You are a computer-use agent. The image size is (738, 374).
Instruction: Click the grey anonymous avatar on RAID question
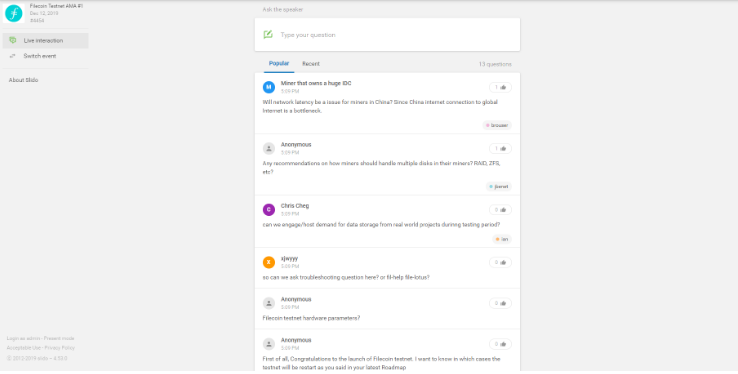269,149
